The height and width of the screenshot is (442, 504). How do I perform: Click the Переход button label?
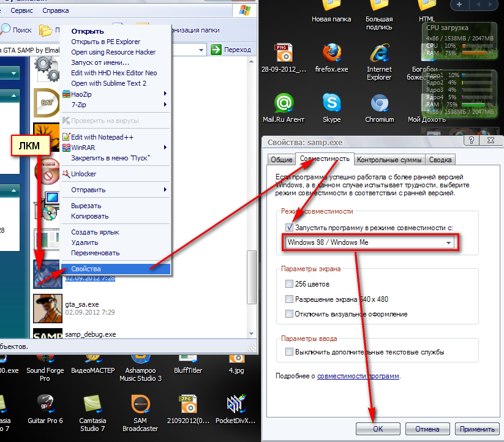coord(238,50)
